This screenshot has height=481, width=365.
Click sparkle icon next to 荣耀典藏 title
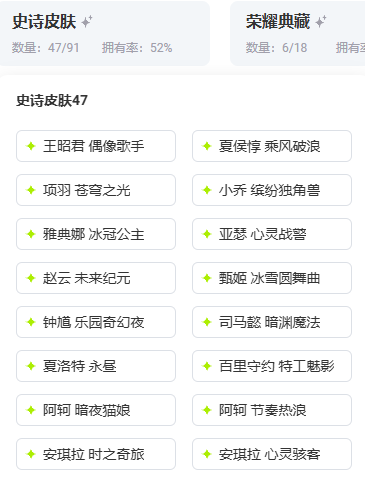coord(321,22)
